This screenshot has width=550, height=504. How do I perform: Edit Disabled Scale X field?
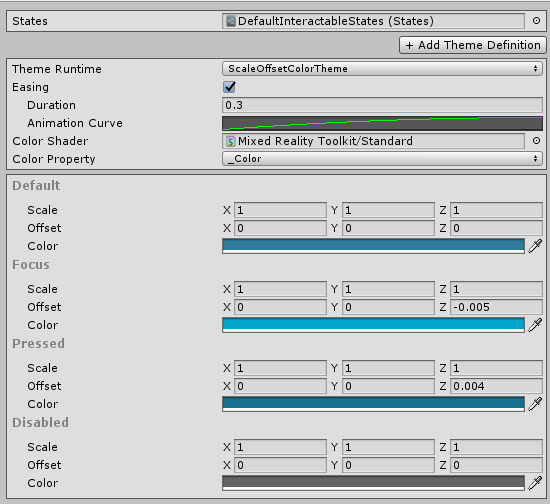pyautogui.click(x=280, y=446)
